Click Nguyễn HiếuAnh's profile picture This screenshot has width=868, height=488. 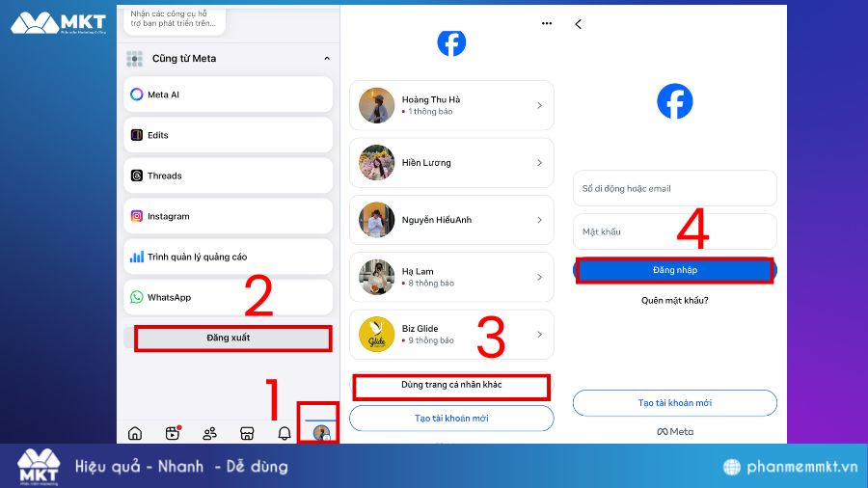coord(376,220)
